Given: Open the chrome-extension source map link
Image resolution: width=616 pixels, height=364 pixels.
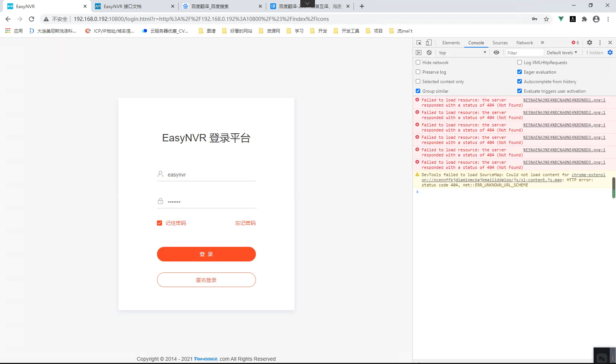Looking at the screenshot, I should [x=513, y=177].
